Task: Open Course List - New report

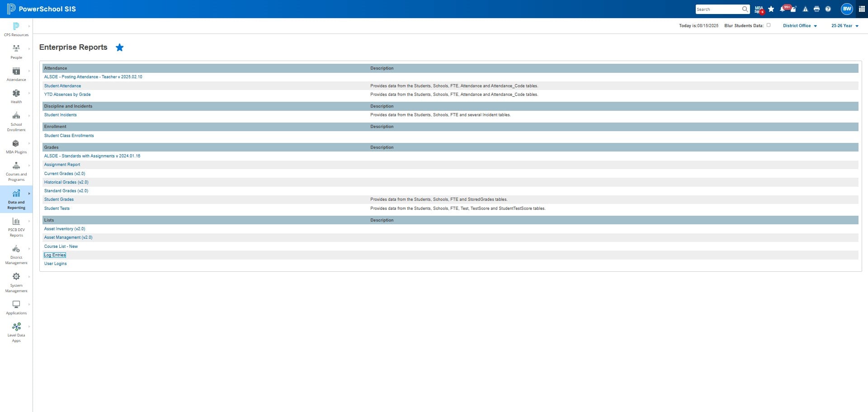Action: click(x=61, y=246)
